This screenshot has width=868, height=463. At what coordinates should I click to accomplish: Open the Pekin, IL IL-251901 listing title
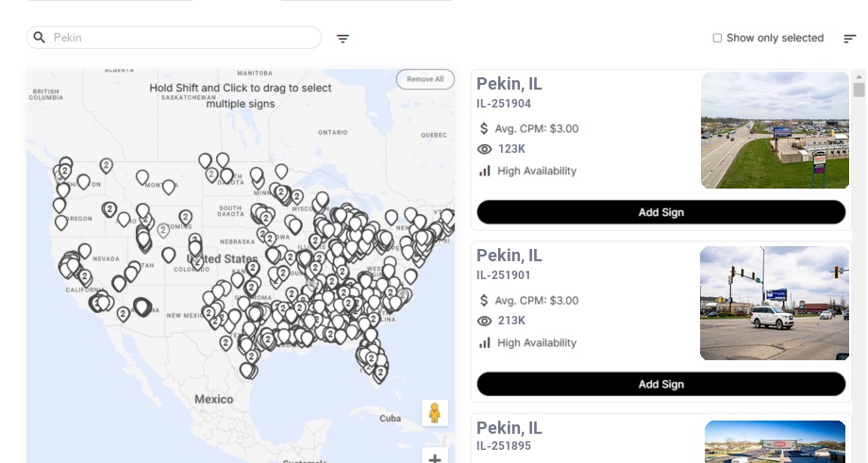point(509,256)
